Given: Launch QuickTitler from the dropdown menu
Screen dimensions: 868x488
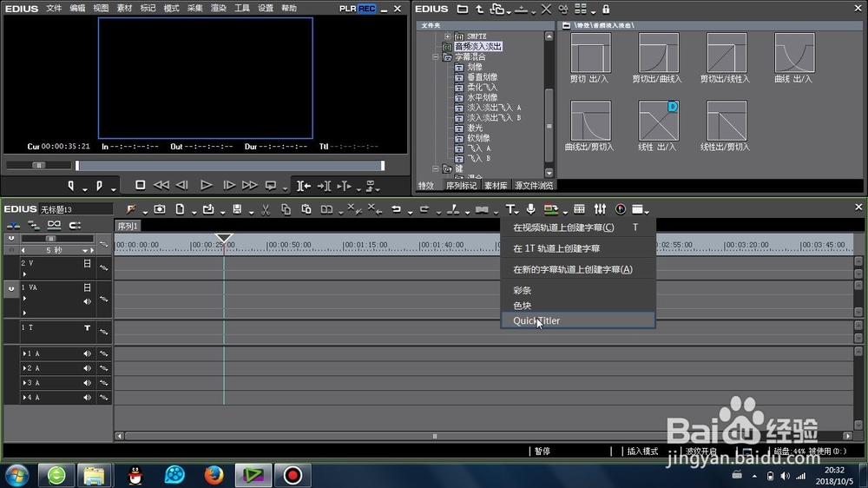Looking at the screenshot, I should point(578,320).
